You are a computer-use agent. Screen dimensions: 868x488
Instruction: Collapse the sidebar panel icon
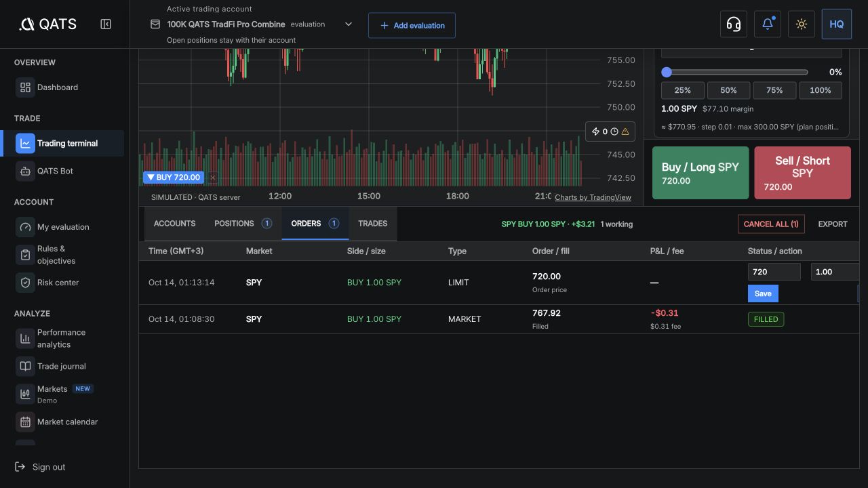pos(106,24)
